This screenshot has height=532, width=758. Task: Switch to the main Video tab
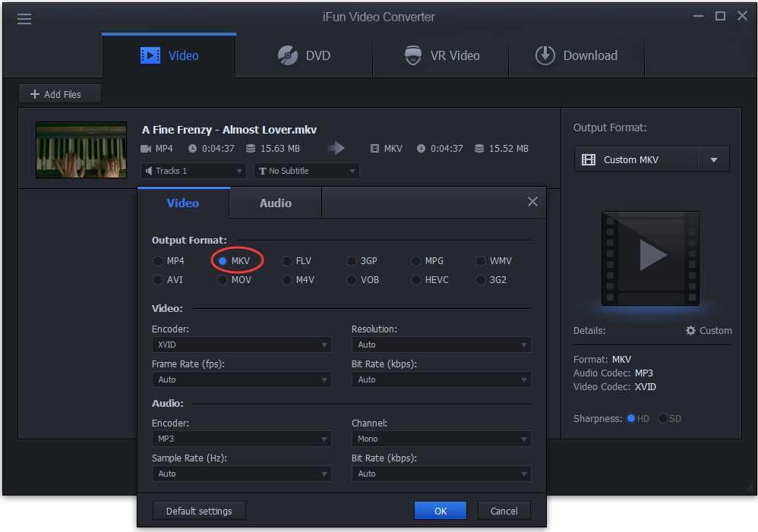point(169,55)
